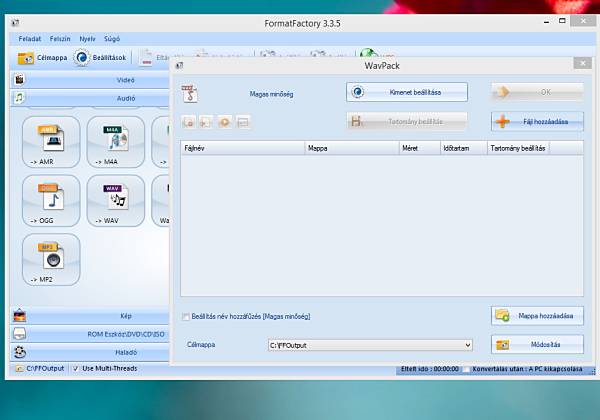Expand the Haladó category
Viewport: 600px width, 420px height.
[x=90, y=352]
